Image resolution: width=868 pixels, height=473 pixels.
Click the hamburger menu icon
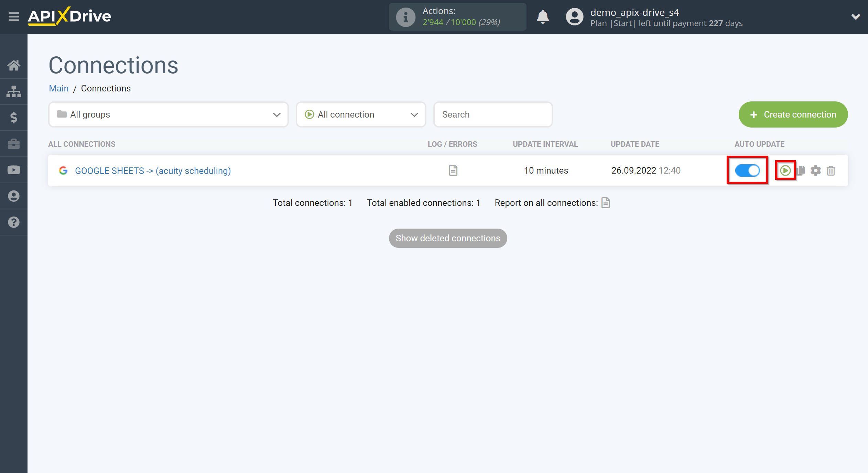pyautogui.click(x=13, y=16)
